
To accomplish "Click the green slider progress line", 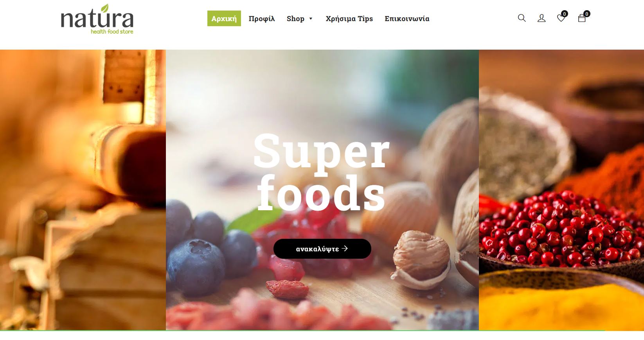I will (302, 331).
